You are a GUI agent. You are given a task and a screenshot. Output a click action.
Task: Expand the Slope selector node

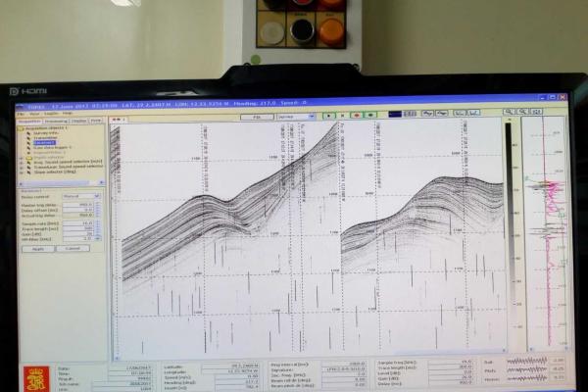tap(22, 171)
